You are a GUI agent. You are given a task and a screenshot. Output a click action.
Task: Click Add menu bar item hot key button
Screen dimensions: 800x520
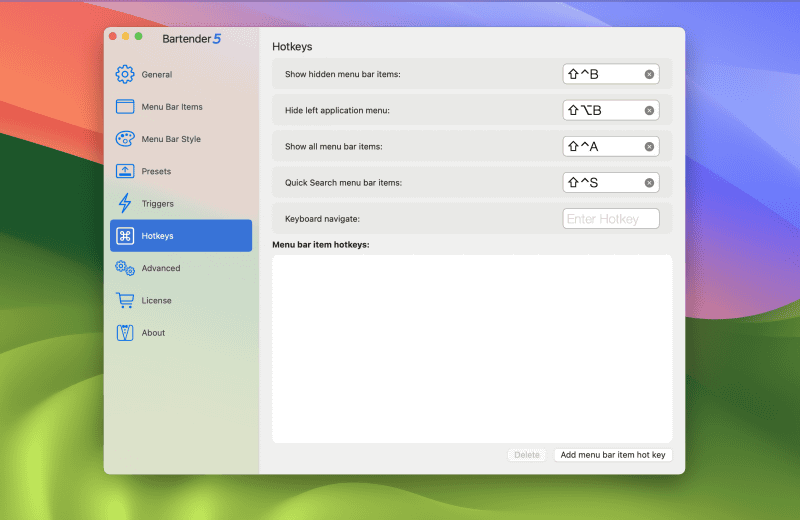(x=613, y=455)
